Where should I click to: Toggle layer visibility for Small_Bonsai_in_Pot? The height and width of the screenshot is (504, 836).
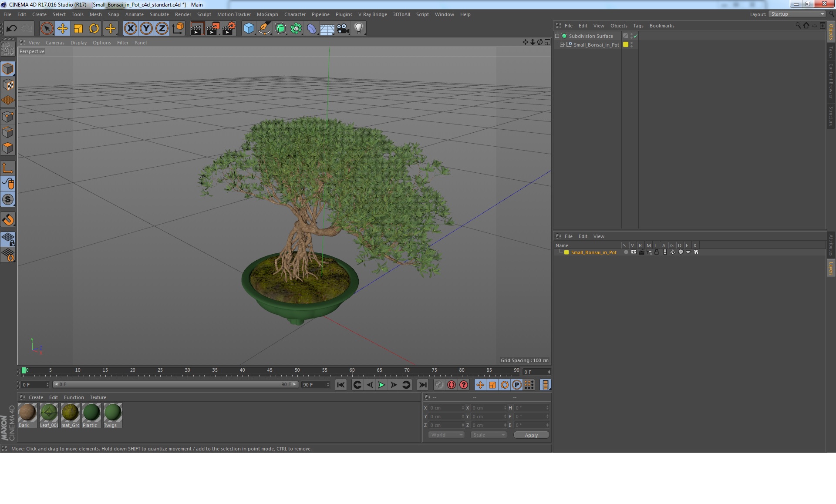tap(634, 252)
